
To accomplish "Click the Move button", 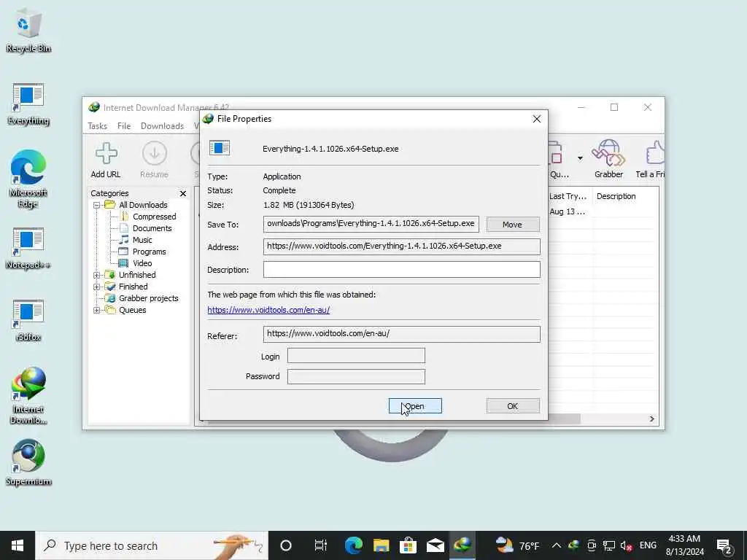I will [513, 225].
